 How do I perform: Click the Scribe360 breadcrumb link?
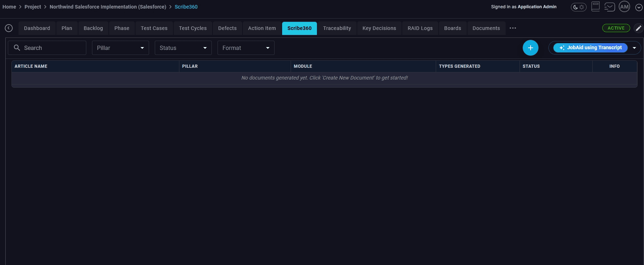pos(186,7)
